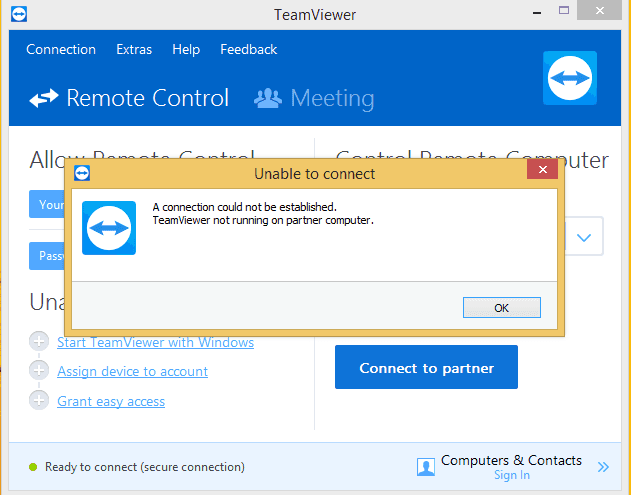The image size is (631, 495).
Task: Open the Feedback menu
Action: pos(249,50)
